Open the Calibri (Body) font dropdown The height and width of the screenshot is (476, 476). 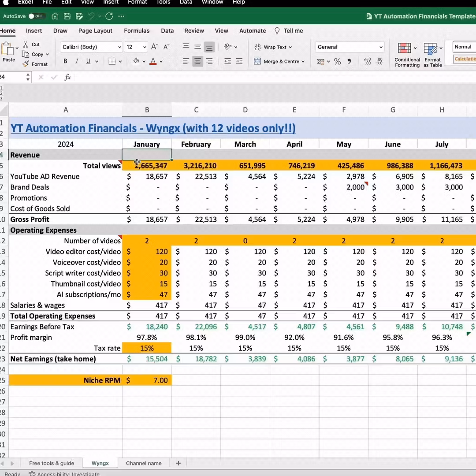119,47
